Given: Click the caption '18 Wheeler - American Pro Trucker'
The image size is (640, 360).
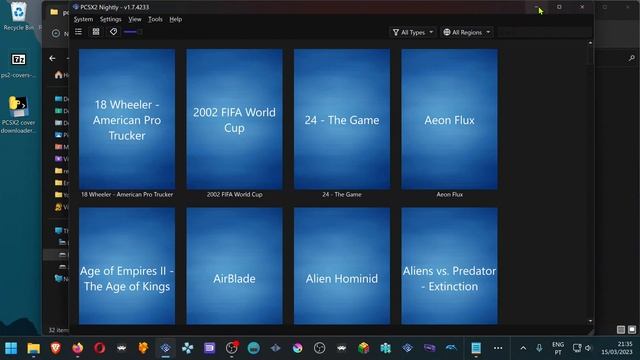Looking at the screenshot, I should (127, 195).
